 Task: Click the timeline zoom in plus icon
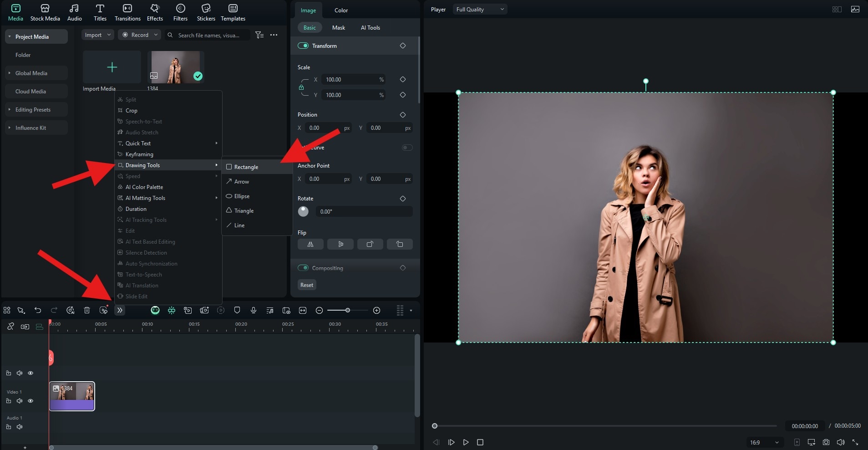pyautogui.click(x=376, y=310)
